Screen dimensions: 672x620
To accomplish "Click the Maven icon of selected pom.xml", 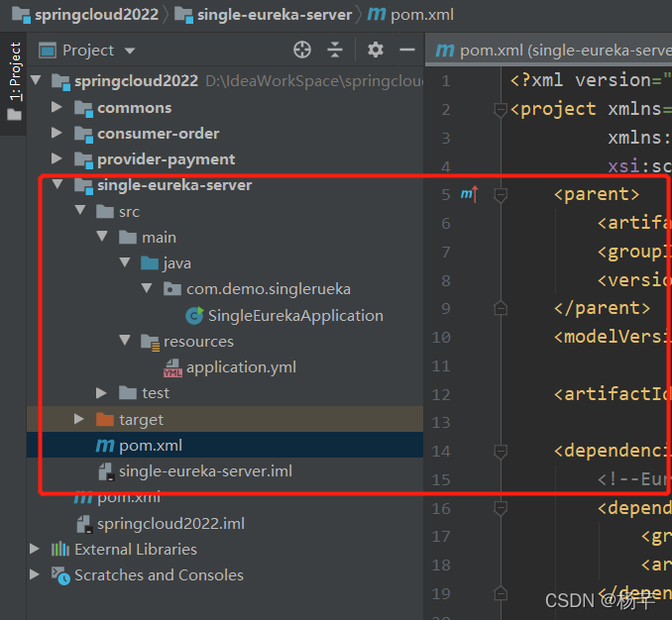I will pyautogui.click(x=105, y=446).
